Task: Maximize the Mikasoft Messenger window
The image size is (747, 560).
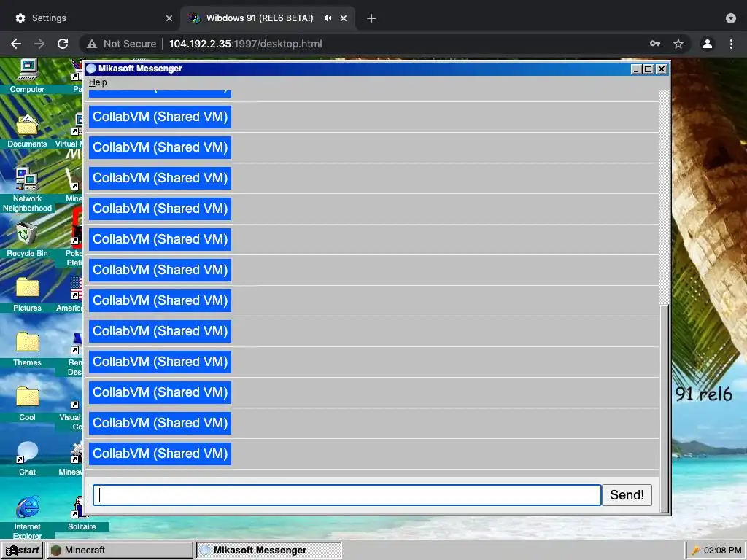Action: tap(649, 69)
